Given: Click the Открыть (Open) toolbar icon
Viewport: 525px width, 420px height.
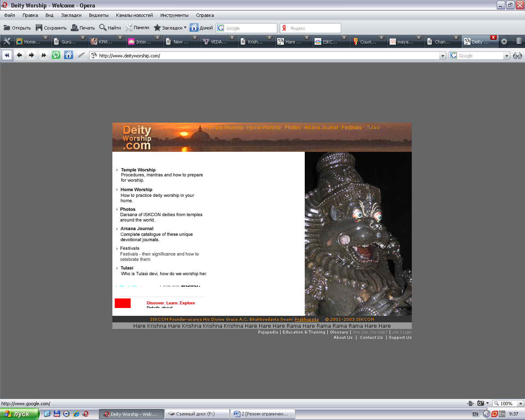Looking at the screenshot, I should pyautogui.click(x=17, y=28).
